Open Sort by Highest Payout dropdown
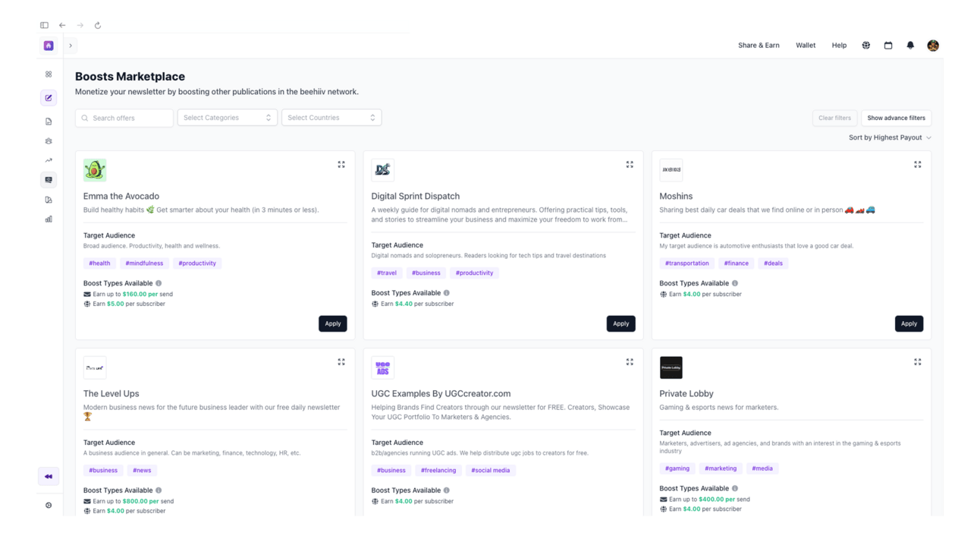 pyautogui.click(x=890, y=137)
